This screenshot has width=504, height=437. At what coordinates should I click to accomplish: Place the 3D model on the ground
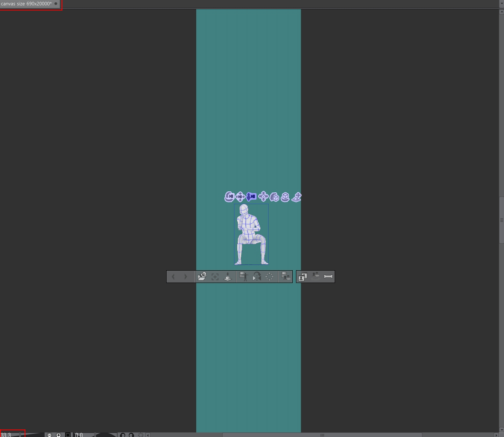(x=228, y=277)
